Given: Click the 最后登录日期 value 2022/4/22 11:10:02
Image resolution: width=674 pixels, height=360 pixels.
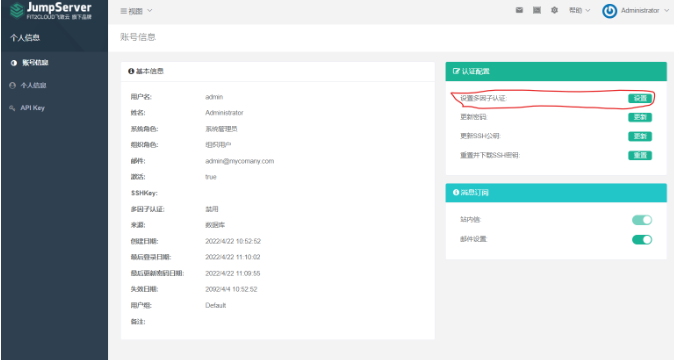Looking at the screenshot, I should [x=233, y=257].
